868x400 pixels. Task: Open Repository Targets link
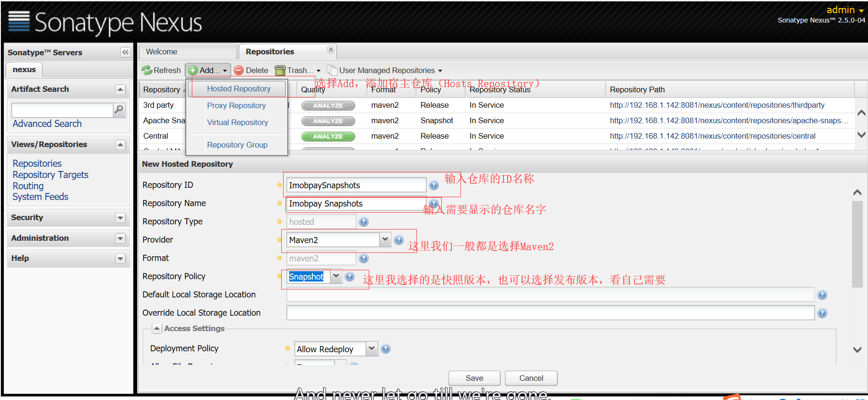[x=51, y=175]
